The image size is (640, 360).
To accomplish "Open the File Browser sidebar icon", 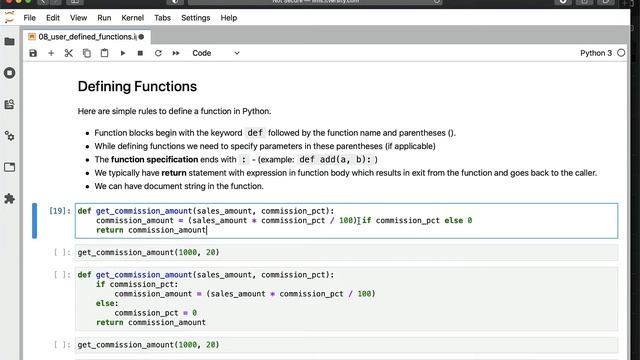I will tap(9, 42).
